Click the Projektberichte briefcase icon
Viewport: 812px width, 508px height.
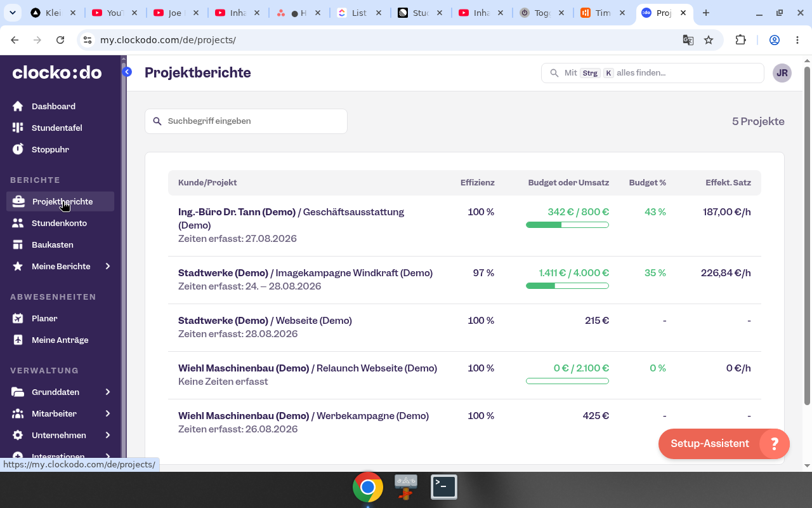point(18,201)
